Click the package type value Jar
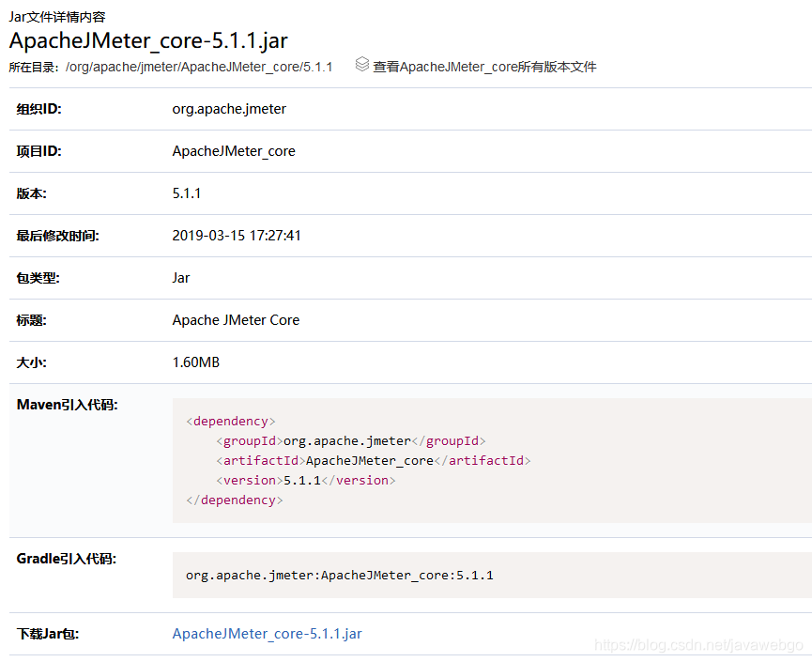This screenshot has height=662, width=812. click(x=181, y=278)
